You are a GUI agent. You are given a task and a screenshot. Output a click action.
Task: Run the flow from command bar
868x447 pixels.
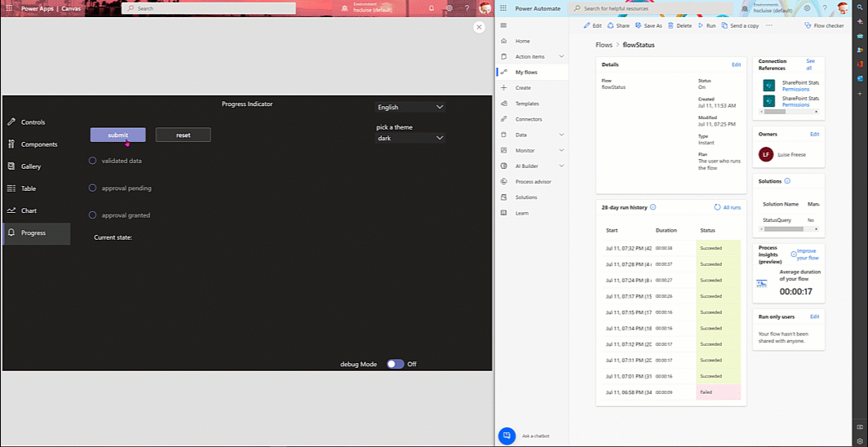coord(706,25)
